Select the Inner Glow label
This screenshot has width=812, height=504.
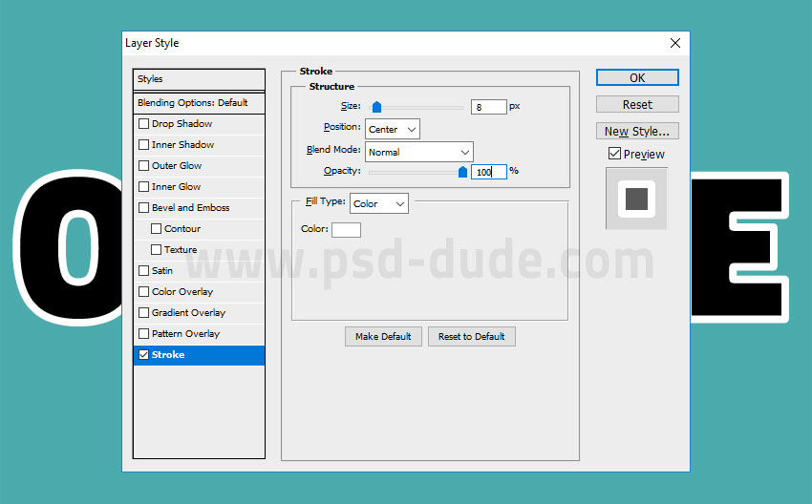[x=176, y=187]
